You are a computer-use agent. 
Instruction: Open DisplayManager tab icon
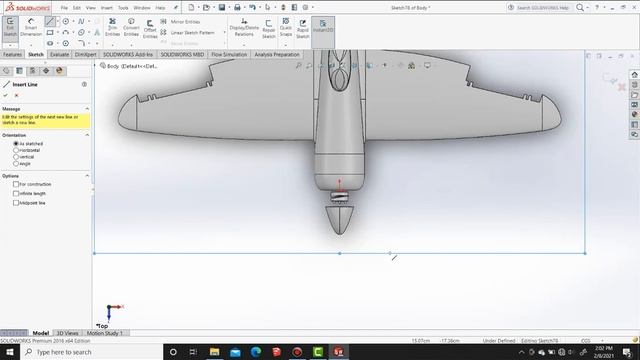(x=59, y=71)
